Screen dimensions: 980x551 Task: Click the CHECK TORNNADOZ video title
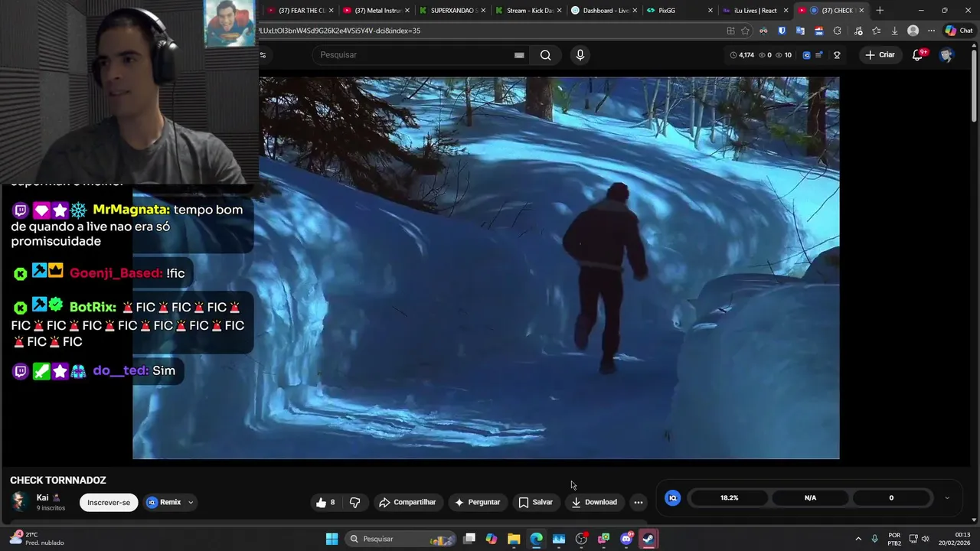coord(58,481)
